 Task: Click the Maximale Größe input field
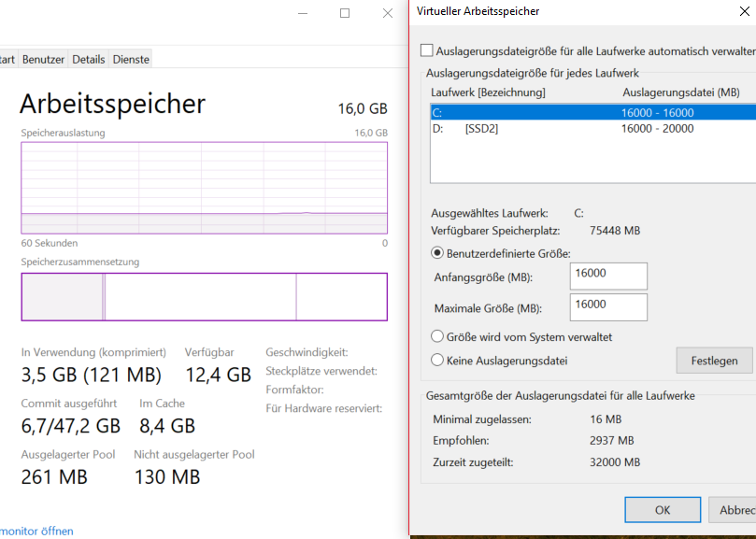click(x=607, y=306)
